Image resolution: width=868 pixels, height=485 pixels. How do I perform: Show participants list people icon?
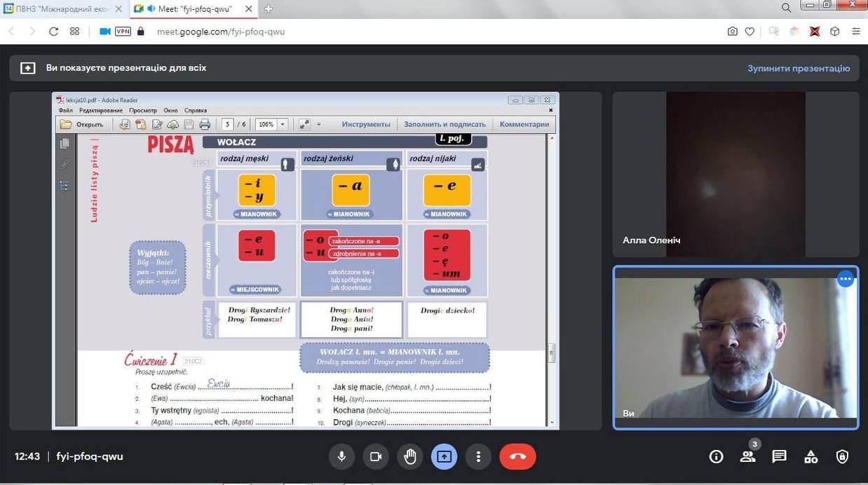click(x=747, y=456)
